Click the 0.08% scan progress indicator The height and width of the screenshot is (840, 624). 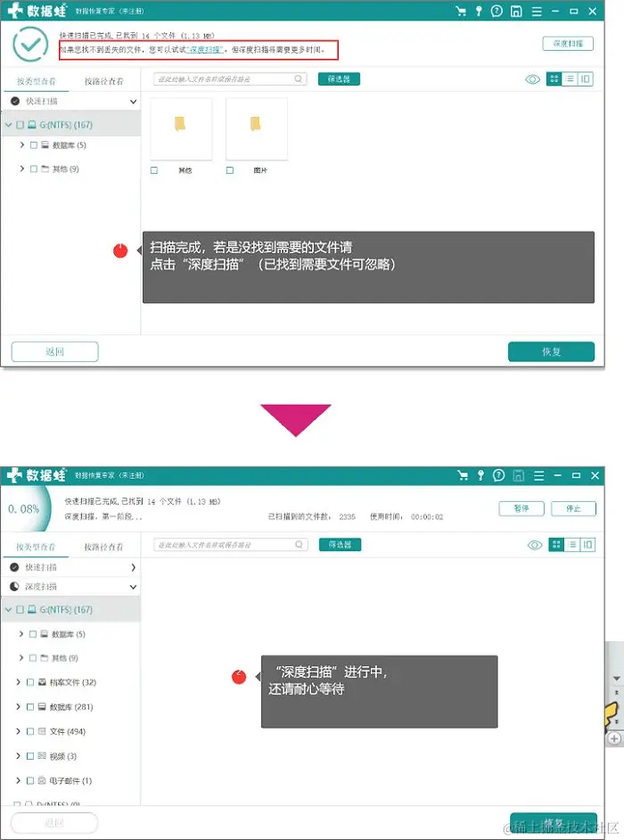pyautogui.click(x=24, y=509)
